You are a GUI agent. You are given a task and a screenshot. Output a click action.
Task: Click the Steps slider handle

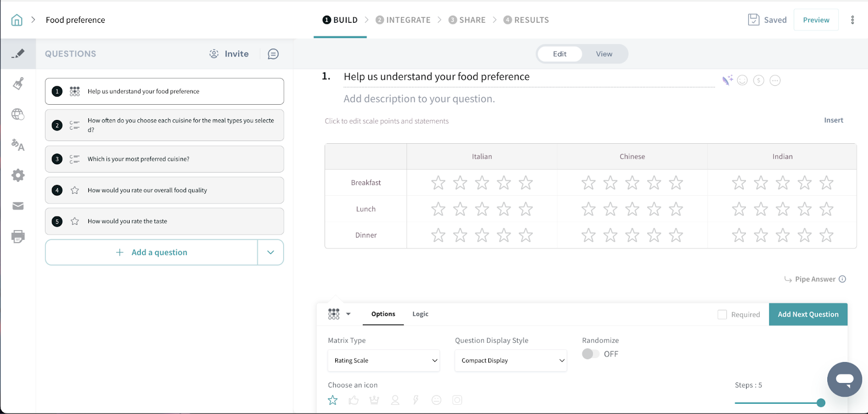coord(821,403)
